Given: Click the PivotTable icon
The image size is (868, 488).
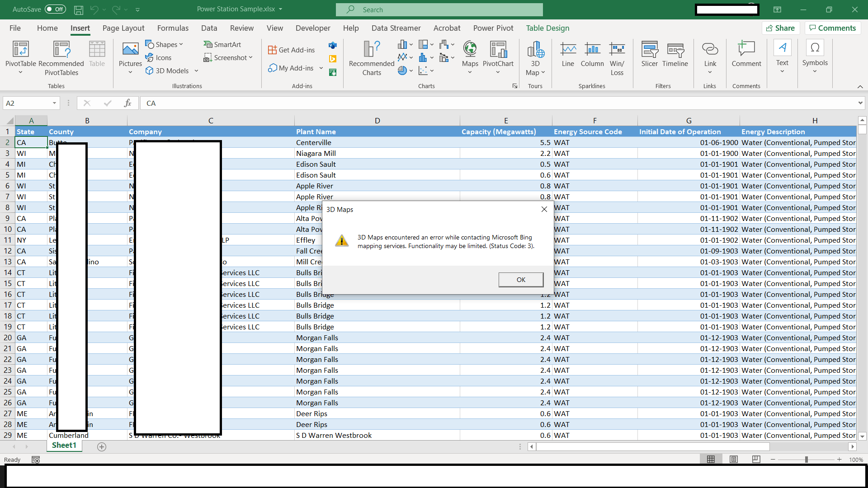Looking at the screenshot, I should pos(20,50).
